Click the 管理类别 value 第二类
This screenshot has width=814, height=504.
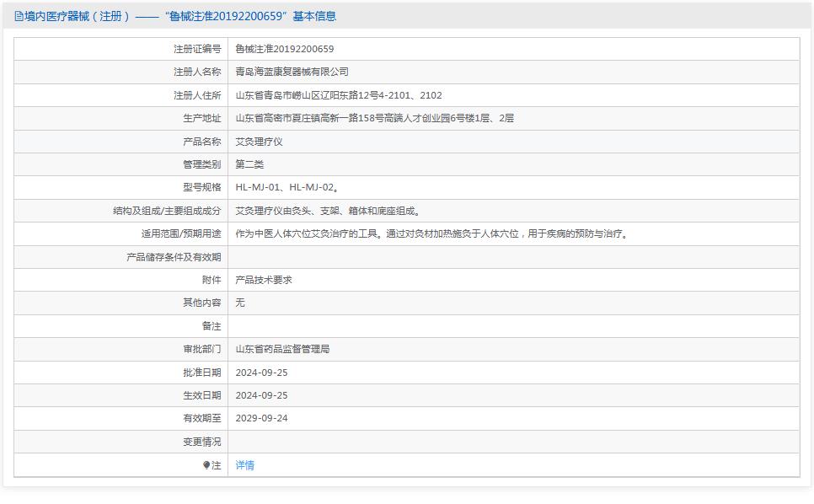point(249,164)
